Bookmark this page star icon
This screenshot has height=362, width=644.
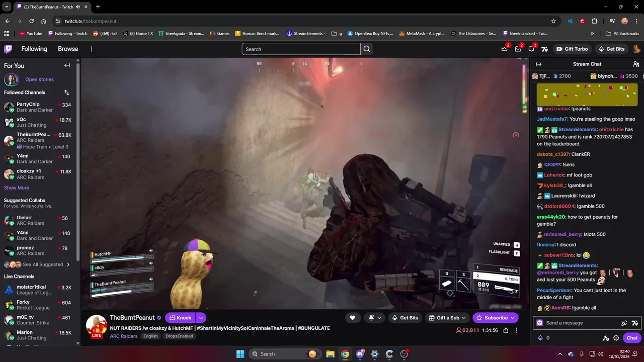553,21
